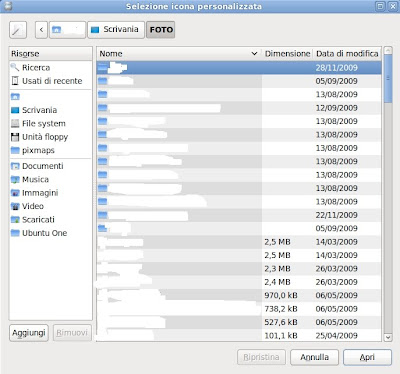This screenshot has width=400, height=374.
Task: Close the Selezione icona personalizzata dialog
Action: tap(393, 6)
